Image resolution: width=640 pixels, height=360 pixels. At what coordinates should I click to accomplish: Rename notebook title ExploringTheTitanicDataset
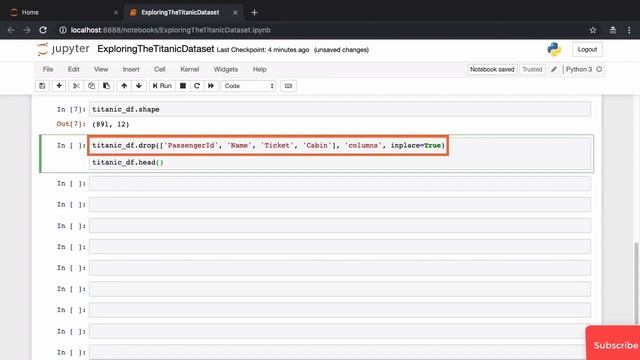[156, 49]
